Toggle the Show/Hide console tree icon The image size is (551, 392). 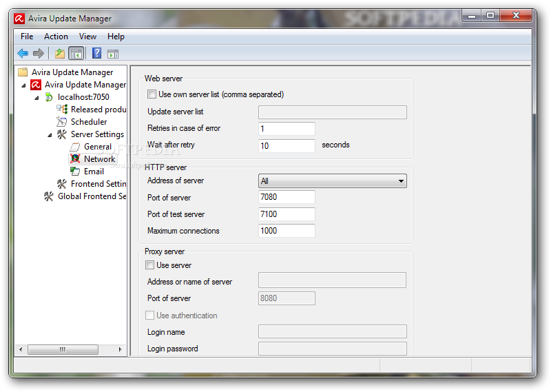(x=76, y=54)
